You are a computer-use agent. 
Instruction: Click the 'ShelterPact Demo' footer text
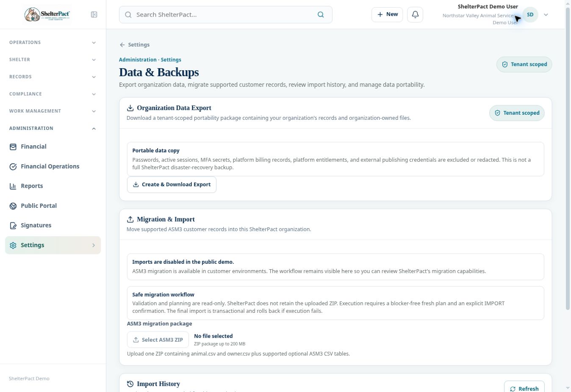pyautogui.click(x=29, y=378)
